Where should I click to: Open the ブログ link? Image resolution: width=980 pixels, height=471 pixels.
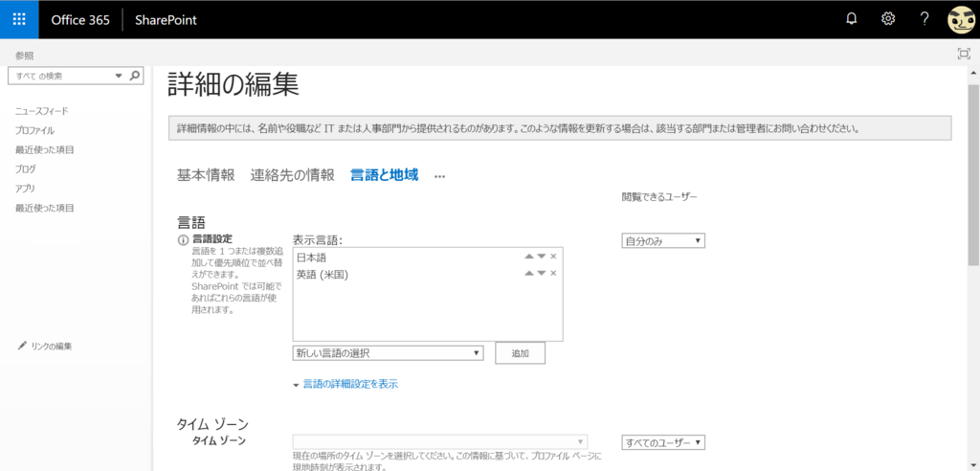(x=26, y=168)
